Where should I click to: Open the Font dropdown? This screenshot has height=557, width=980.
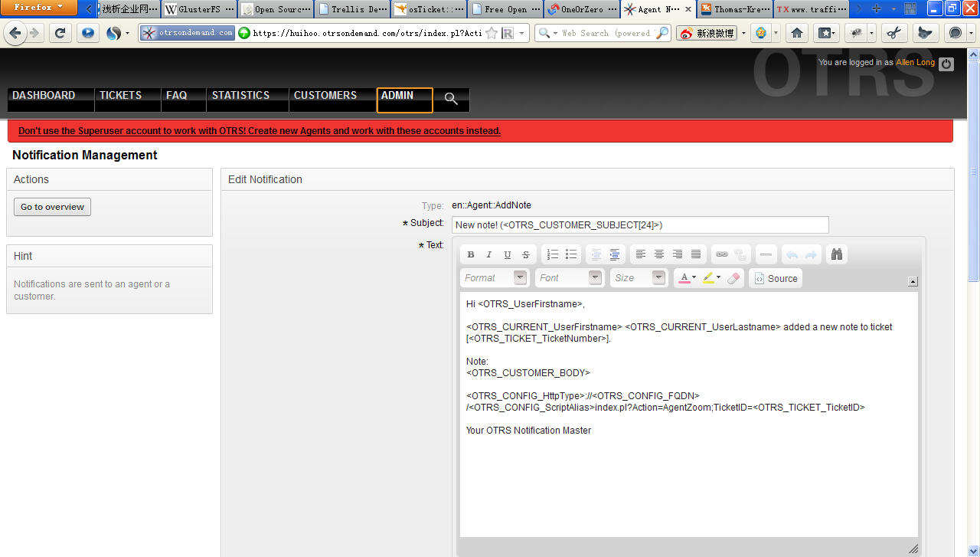(x=570, y=278)
